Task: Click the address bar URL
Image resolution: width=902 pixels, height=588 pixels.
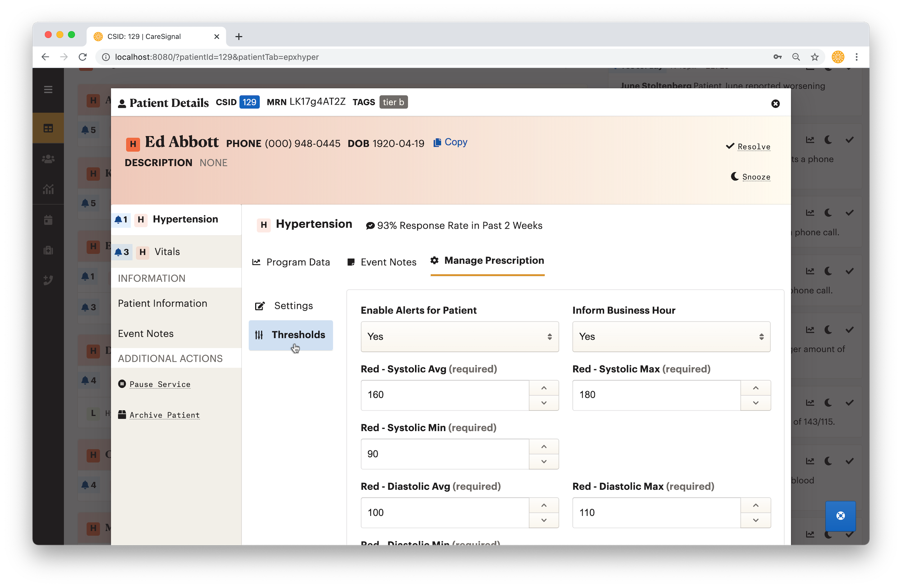Action: pyautogui.click(x=217, y=57)
